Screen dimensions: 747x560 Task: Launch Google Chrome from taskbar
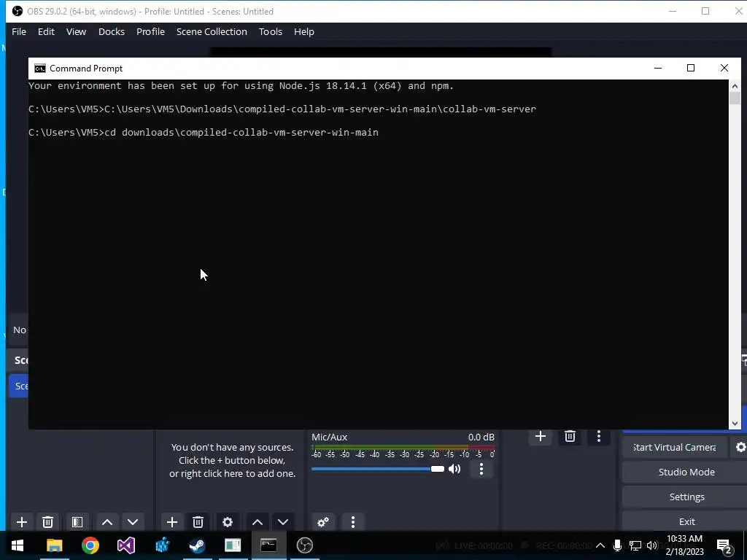(x=90, y=545)
